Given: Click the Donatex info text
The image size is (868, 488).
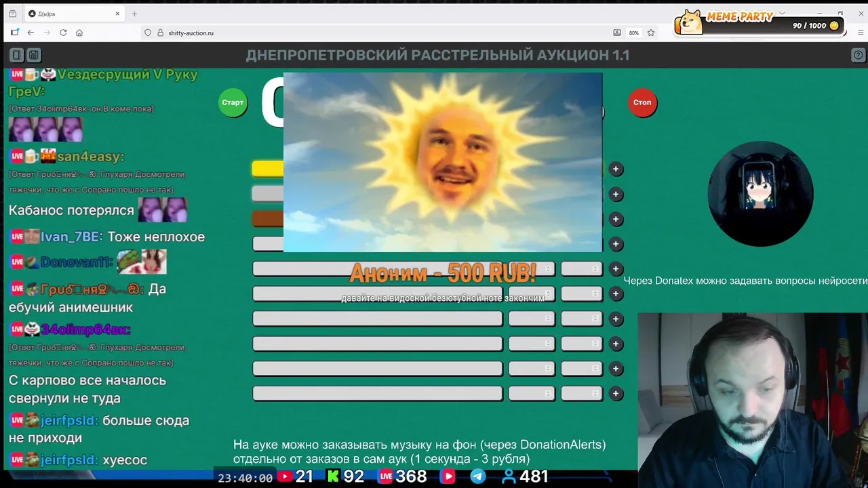Looking at the screenshot, I should coord(745,281).
